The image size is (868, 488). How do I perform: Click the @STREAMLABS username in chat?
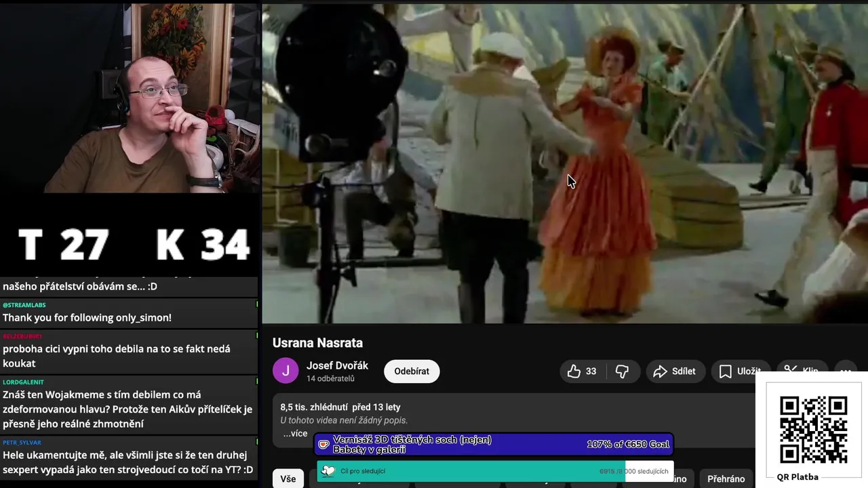pos(24,305)
